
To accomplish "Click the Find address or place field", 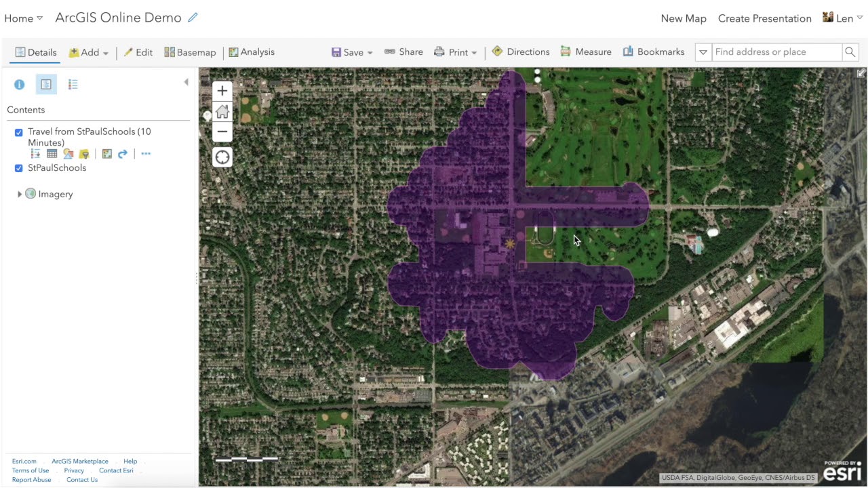I will click(x=776, y=52).
